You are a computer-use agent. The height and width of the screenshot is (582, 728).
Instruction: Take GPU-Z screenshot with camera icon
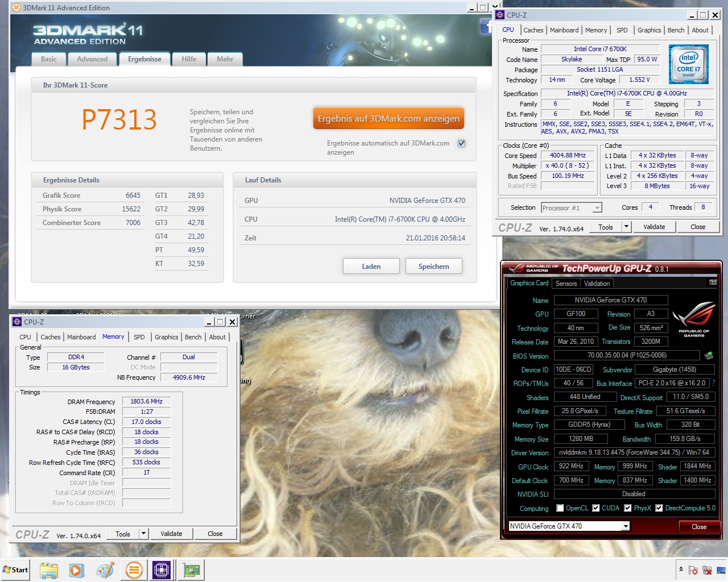tap(713, 282)
